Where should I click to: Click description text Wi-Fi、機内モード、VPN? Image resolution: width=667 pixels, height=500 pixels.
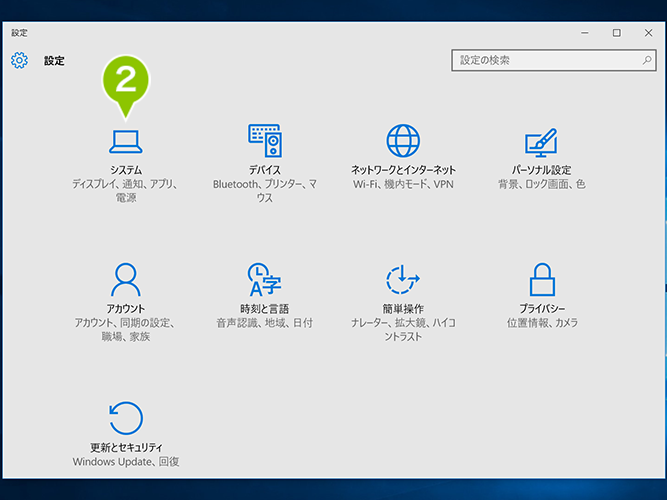point(403,184)
